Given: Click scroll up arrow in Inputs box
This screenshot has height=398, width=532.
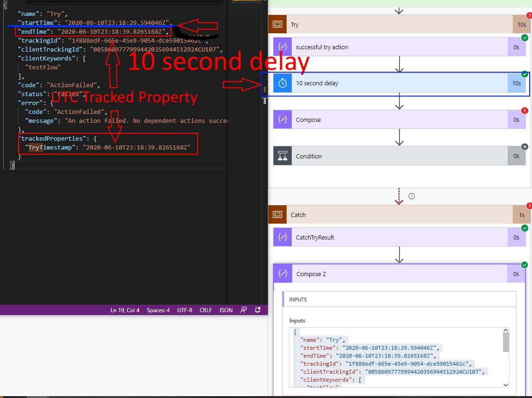Looking at the screenshot, I should 505,330.
